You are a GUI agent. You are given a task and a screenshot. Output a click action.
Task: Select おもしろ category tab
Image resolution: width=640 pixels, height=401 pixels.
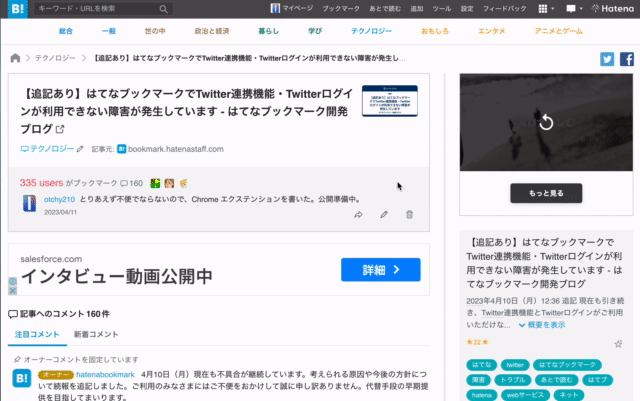(x=435, y=31)
